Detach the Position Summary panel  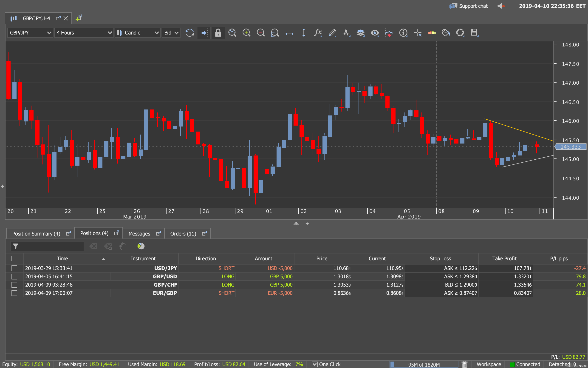tap(68, 233)
